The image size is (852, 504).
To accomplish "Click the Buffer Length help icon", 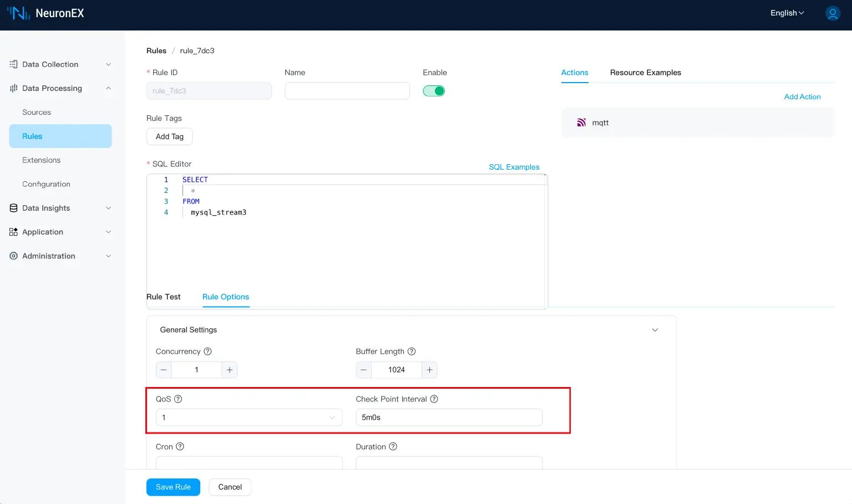I will [412, 352].
